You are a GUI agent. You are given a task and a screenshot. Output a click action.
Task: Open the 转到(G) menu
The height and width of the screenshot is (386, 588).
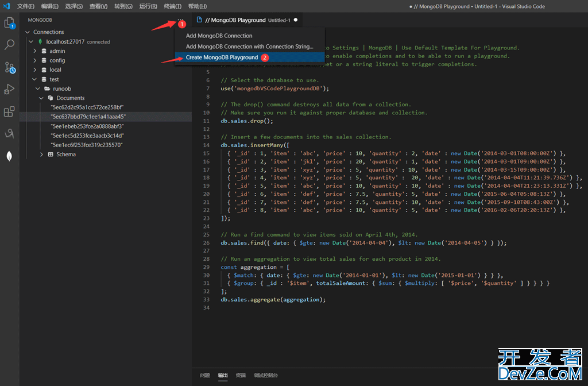coord(123,6)
